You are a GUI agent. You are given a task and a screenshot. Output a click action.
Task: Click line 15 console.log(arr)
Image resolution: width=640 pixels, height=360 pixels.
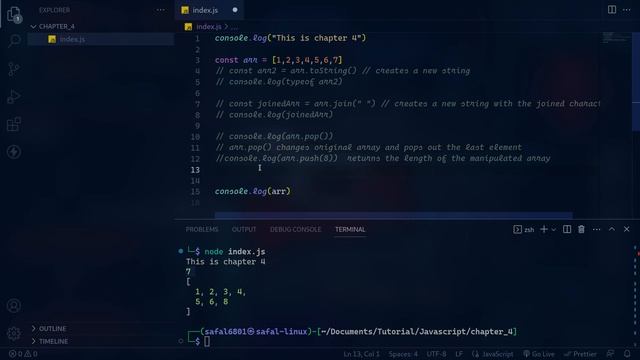[x=253, y=191]
